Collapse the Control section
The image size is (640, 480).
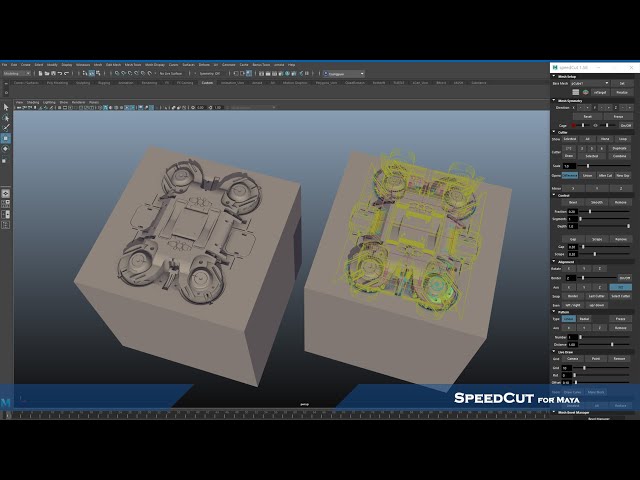coord(554,195)
